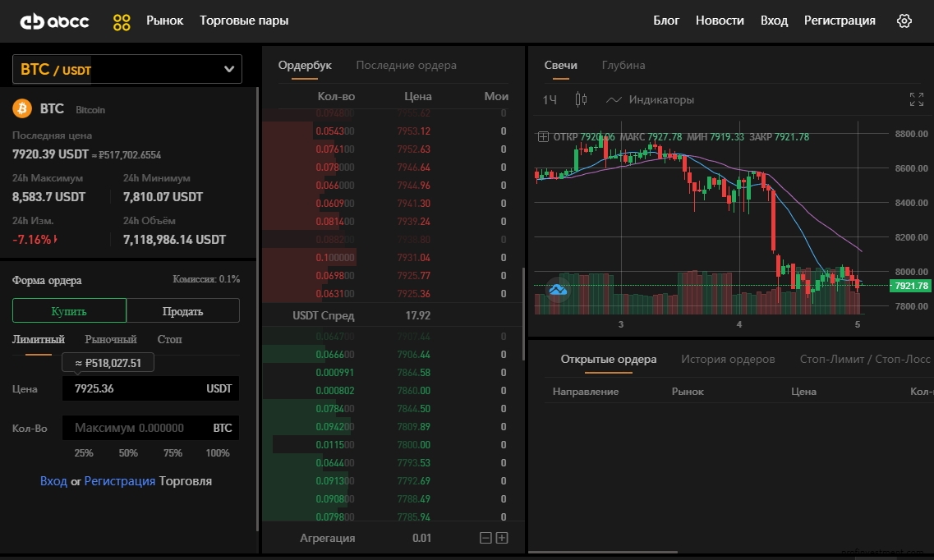Screen dimensions: 934x560
Task: Set amount to 25%
Action: coord(84,453)
